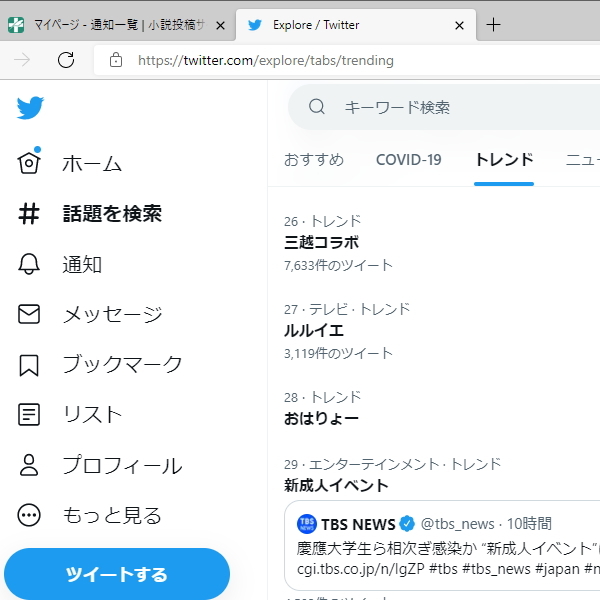
Task: Open trend 新成人イベント
Action: (x=336, y=485)
